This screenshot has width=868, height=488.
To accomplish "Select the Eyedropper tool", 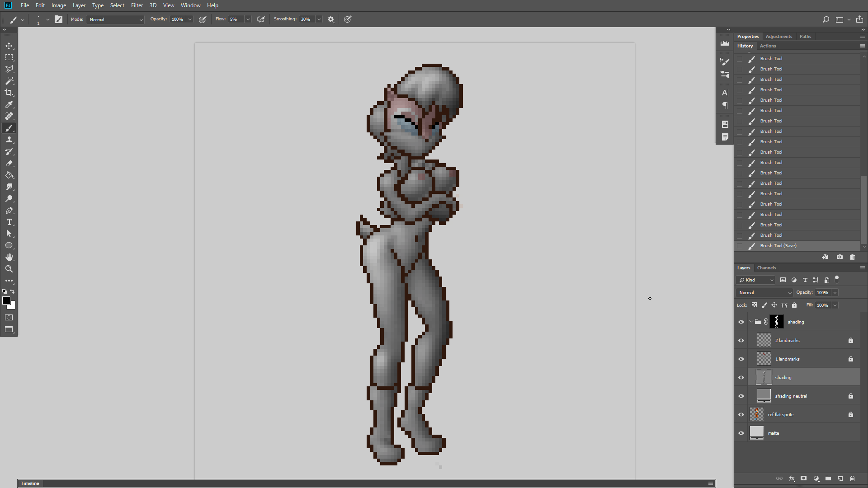I will (9, 104).
